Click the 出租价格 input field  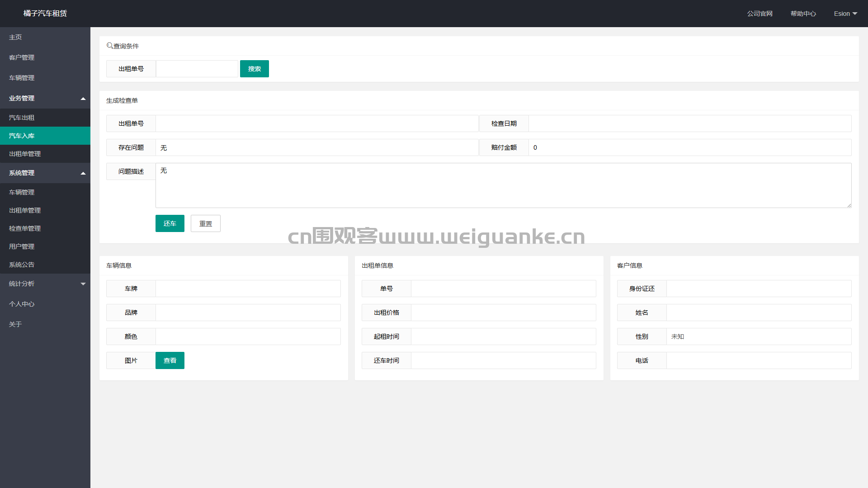tap(504, 313)
